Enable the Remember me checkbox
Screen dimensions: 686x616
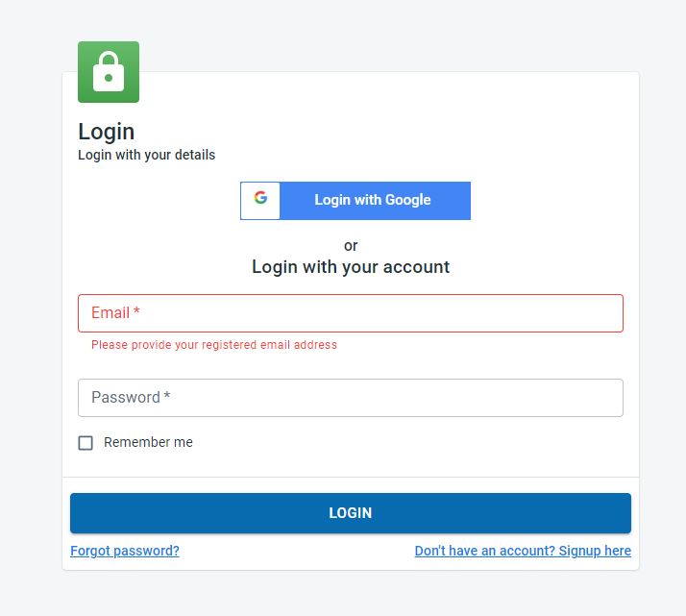pyautogui.click(x=86, y=443)
